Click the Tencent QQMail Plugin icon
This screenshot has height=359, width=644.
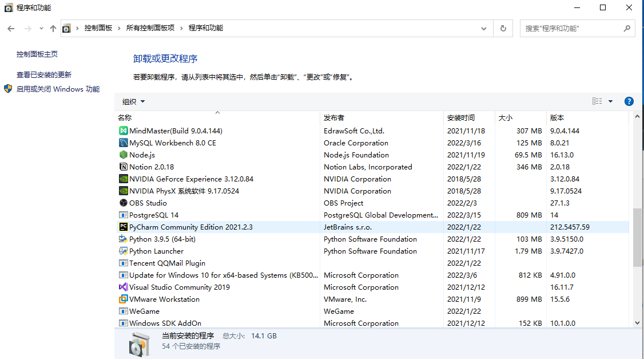(123, 263)
